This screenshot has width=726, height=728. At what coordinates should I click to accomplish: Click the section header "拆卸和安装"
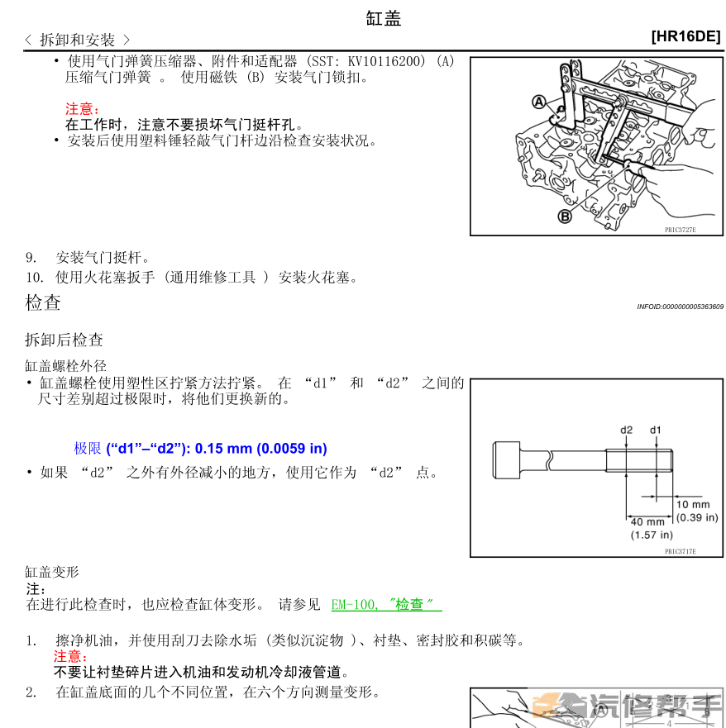[77, 40]
